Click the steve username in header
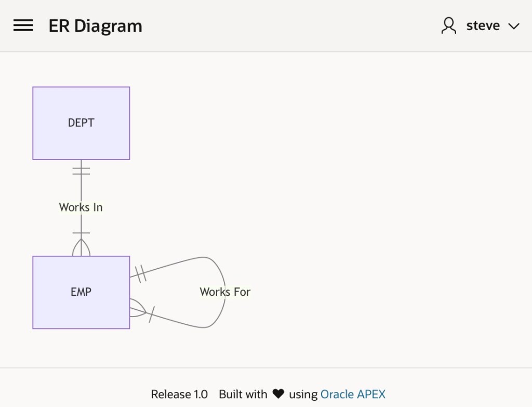The height and width of the screenshot is (407, 532). [483, 25]
